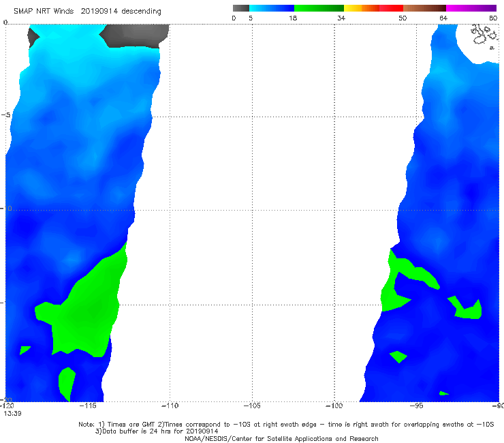504x443 pixels.
Task: Click the magenta segment of the color bar
Action: coord(471,8)
